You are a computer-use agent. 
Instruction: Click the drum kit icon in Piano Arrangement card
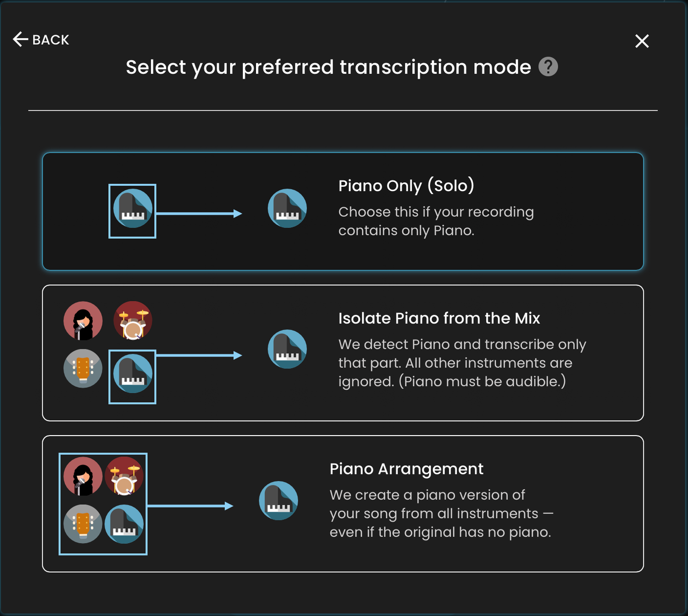pyautogui.click(x=124, y=476)
